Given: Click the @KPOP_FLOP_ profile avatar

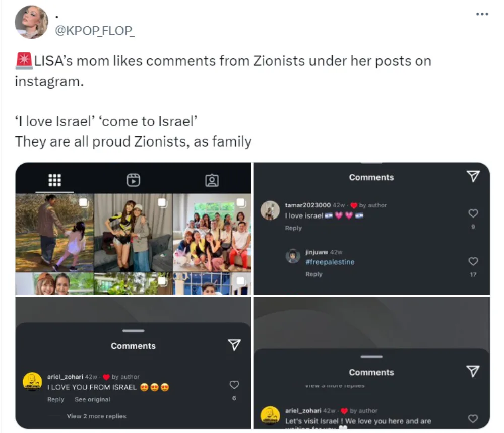Looking at the screenshot, I should click(x=31, y=22).
